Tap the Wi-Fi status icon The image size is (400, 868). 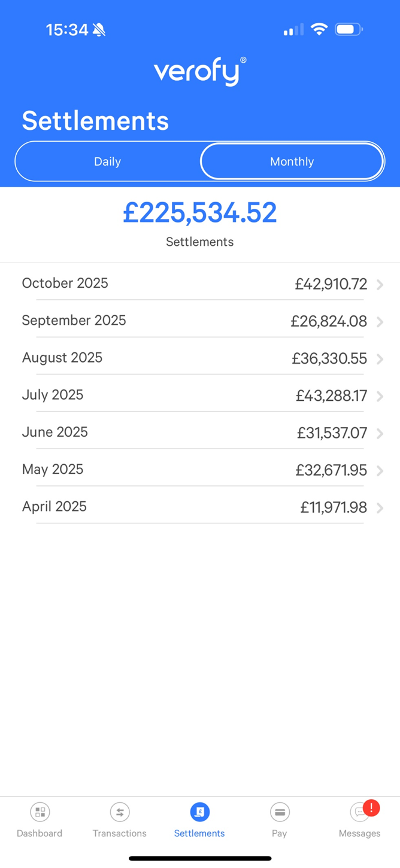pyautogui.click(x=320, y=29)
